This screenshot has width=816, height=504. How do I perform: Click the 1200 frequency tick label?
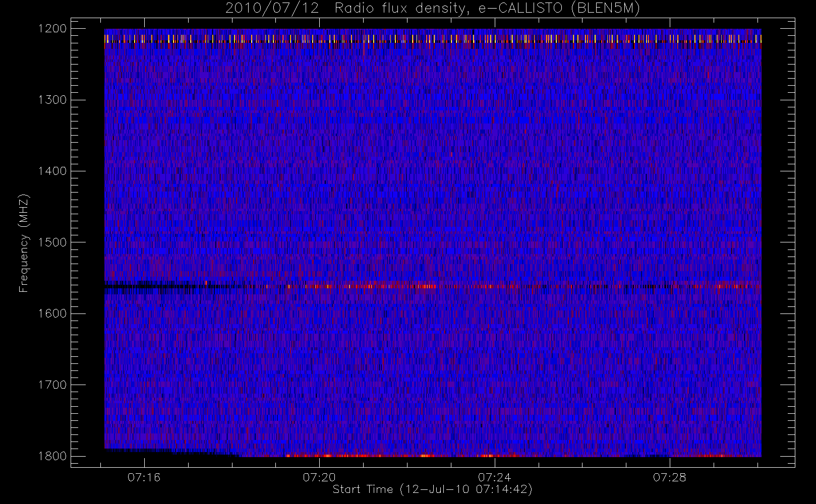52,29
